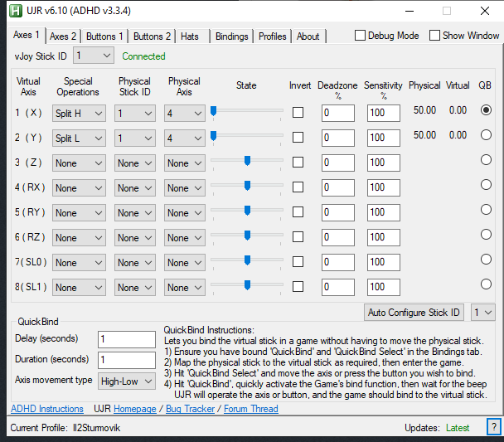
Task: Click the green Latest updates status
Action: (x=458, y=428)
